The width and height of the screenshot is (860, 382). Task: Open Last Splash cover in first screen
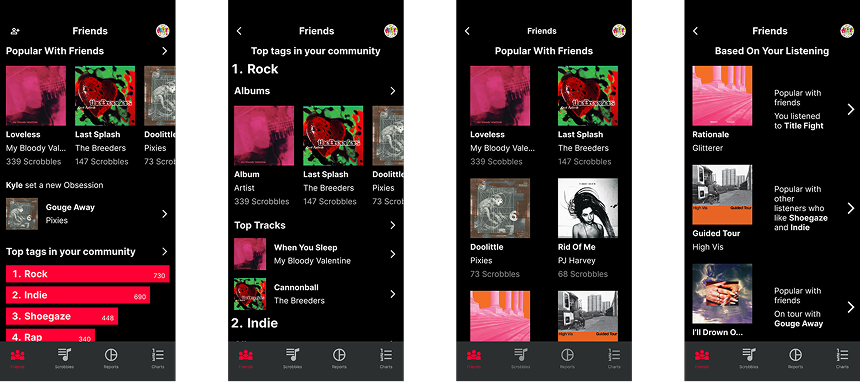[105, 96]
